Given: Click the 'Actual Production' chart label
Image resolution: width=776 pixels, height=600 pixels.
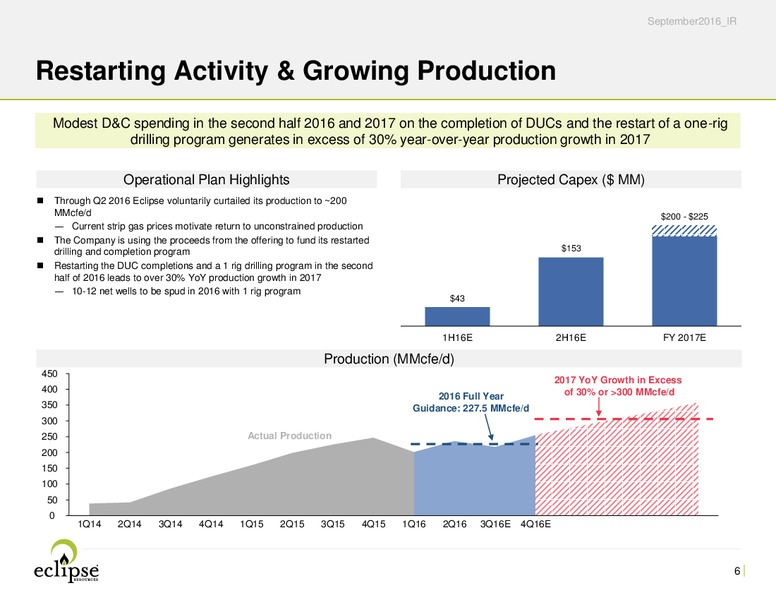Looking at the screenshot, I should pos(290,436).
